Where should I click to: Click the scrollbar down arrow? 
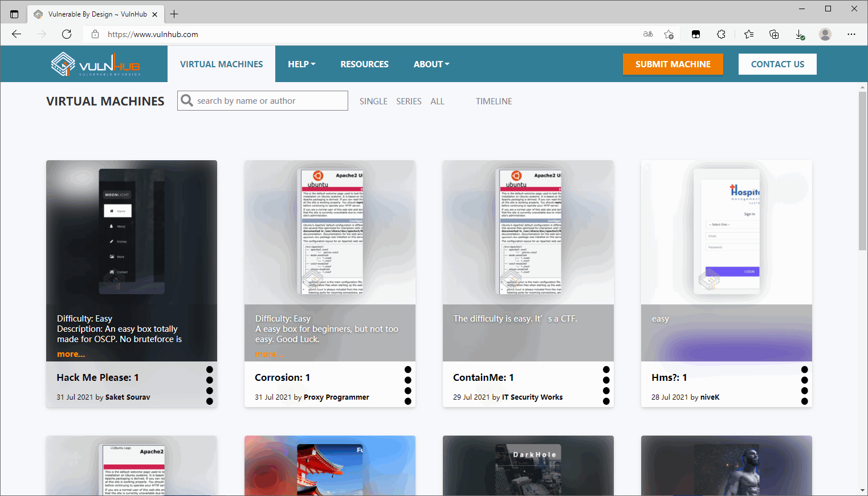point(863,490)
